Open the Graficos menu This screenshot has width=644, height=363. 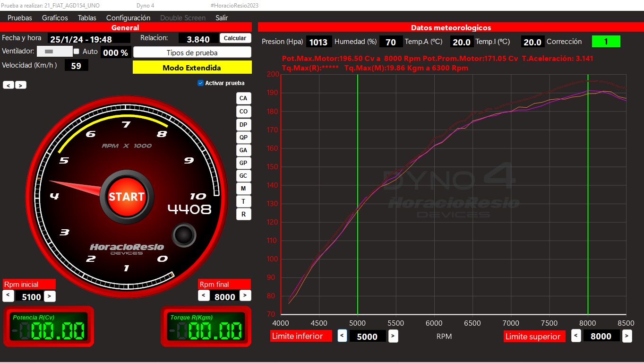pos(55,18)
